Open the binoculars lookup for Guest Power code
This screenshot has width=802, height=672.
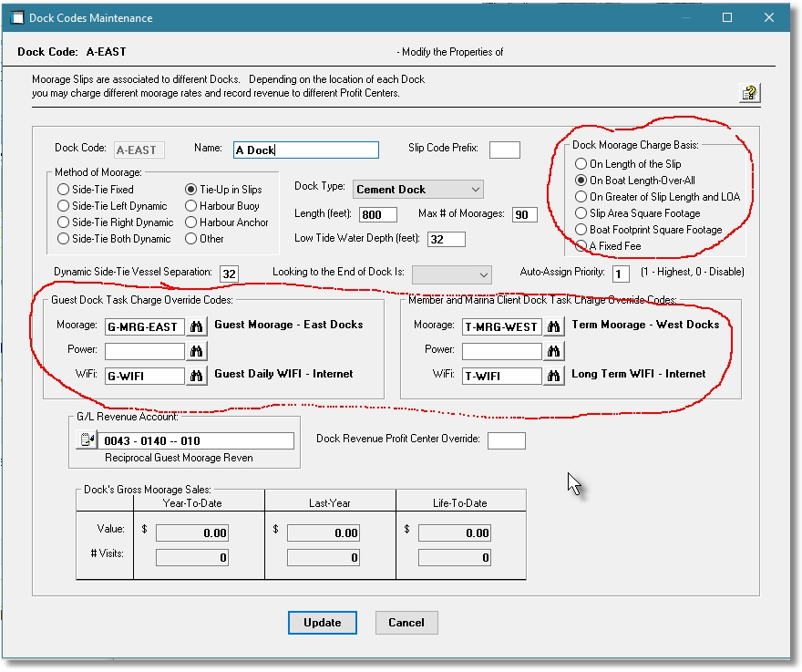(x=197, y=349)
